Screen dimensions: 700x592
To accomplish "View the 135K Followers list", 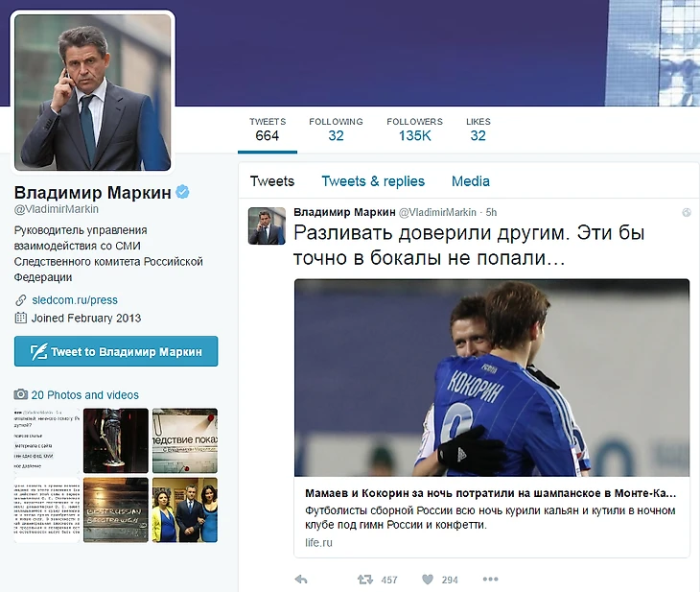I will point(415,130).
